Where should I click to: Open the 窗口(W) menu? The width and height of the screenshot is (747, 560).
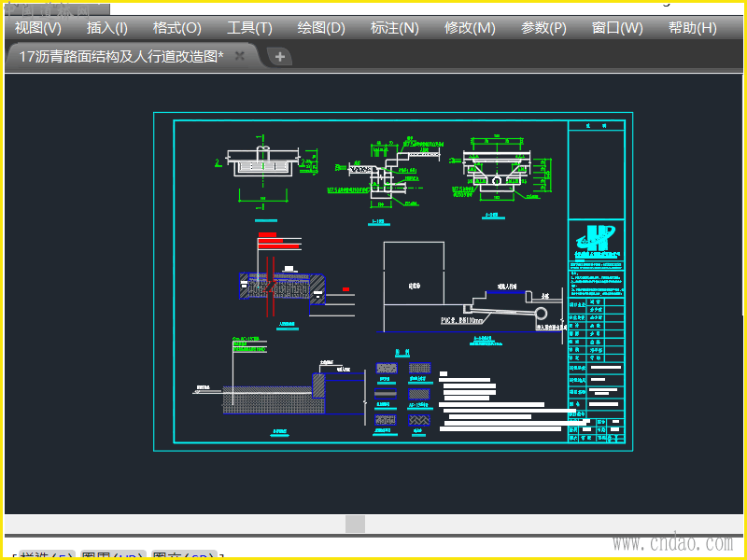tap(617, 28)
